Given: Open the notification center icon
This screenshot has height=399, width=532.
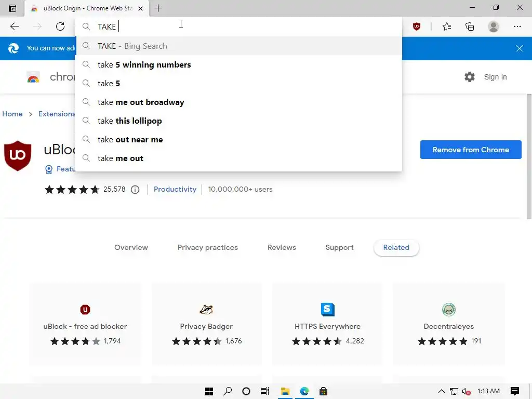Looking at the screenshot, I should [515, 391].
